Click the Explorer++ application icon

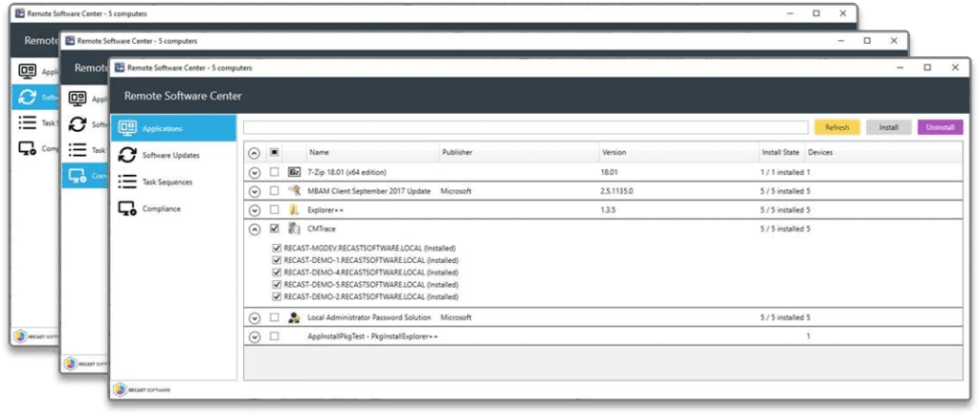point(294,209)
